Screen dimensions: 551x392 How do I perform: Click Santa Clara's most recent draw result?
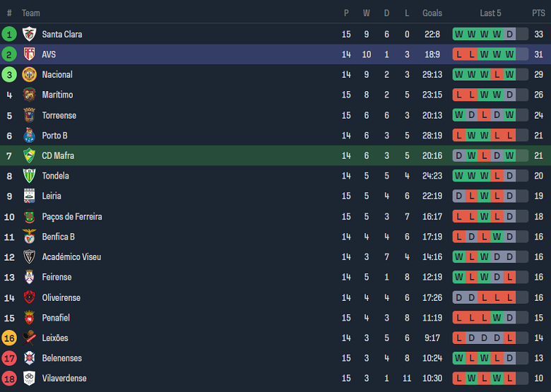(509, 34)
